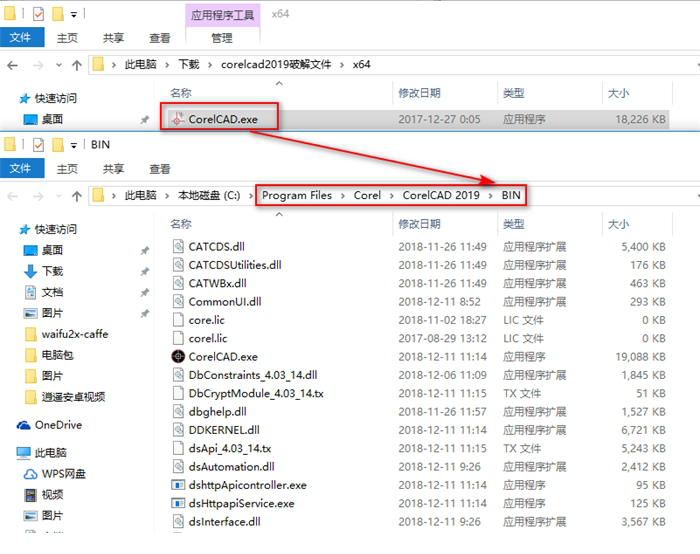
Task: Select the CATWBx.dll file icon
Action: tap(178, 283)
